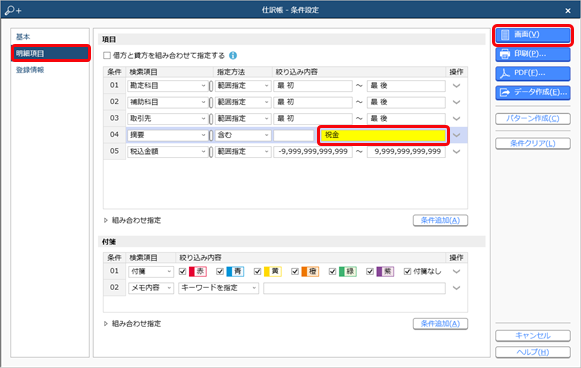
Task: Uncheck the 付箋なし checkbox
Action: click(x=408, y=272)
